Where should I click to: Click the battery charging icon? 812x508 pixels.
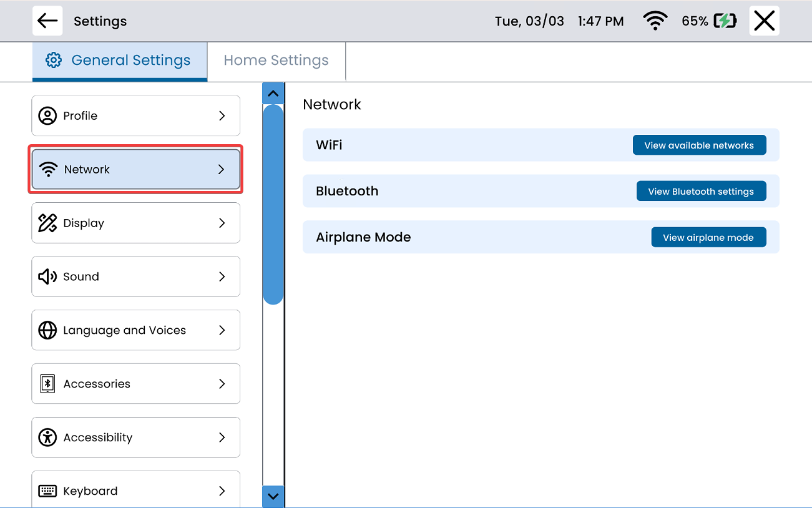(725, 21)
